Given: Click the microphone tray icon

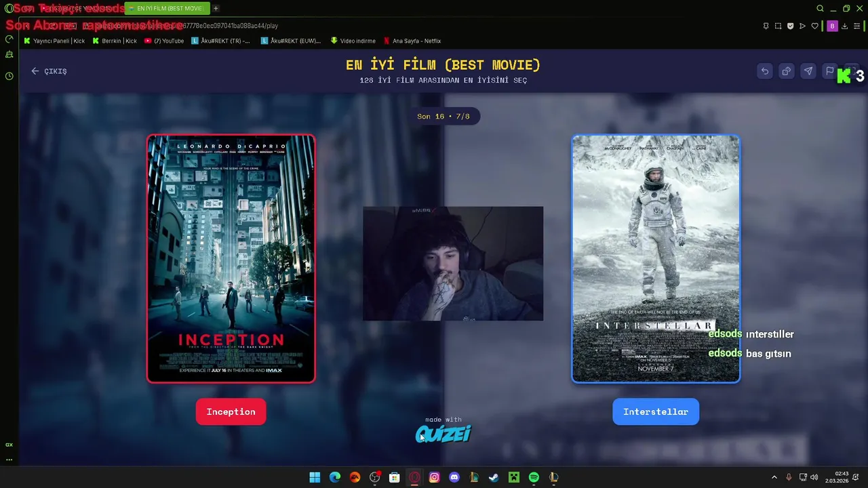Looking at the screenshot, I should [x=789, y=477].
